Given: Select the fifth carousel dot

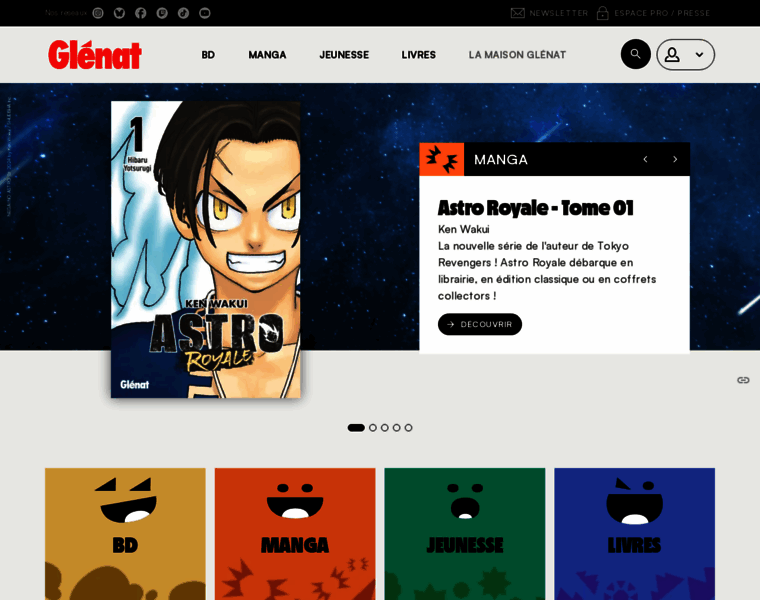Looking at the screenshot, I should click(409, 427).
